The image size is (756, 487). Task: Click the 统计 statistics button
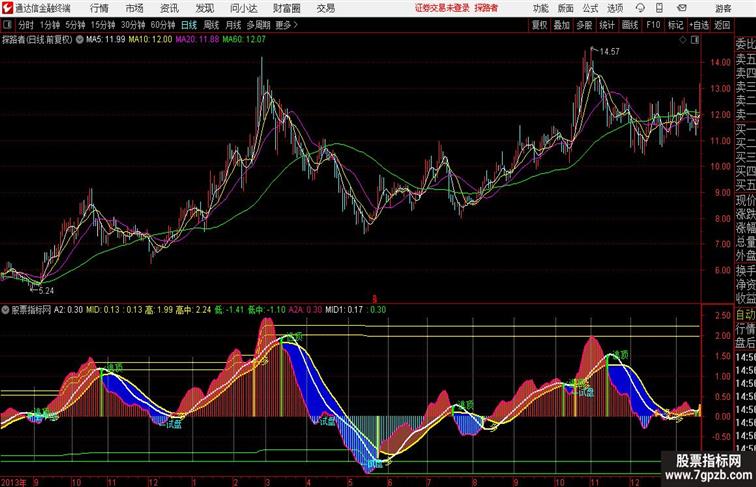(607, 25)
